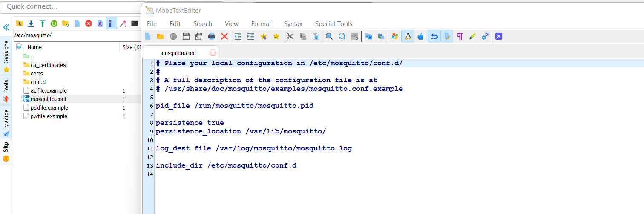Open the Sessions side tab
Viewport: 644px width, 214px height.
[x=6, y=56]
